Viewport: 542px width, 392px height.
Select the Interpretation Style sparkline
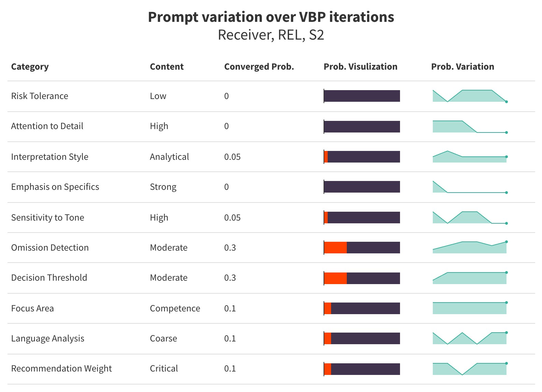coord(470,157)
